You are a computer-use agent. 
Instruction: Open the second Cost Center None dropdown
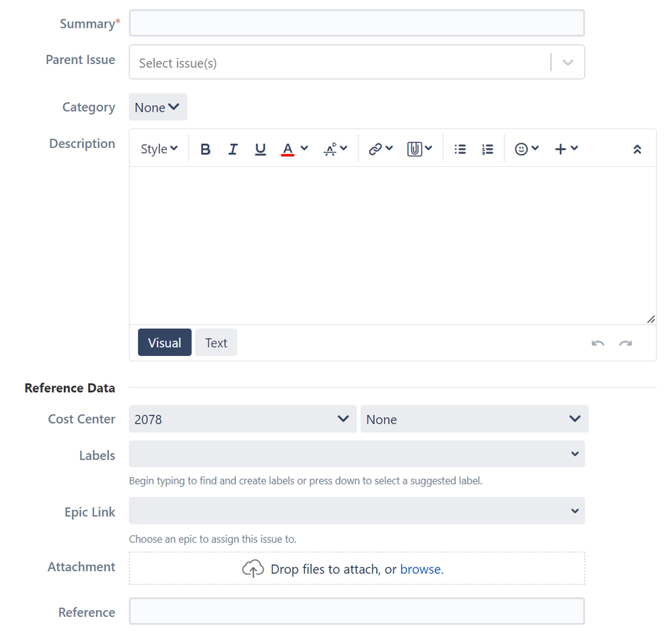tap(474, 419)
